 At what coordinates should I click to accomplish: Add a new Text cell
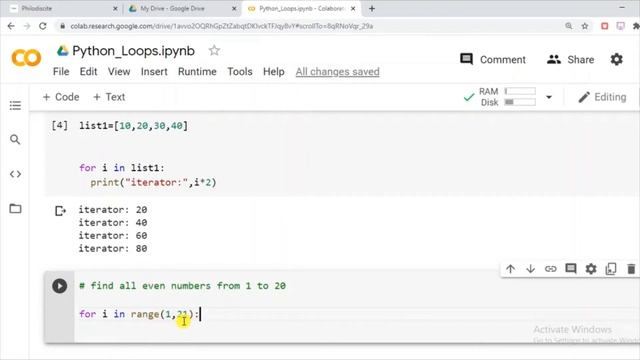pyautogui.click(x=109, y=97)
